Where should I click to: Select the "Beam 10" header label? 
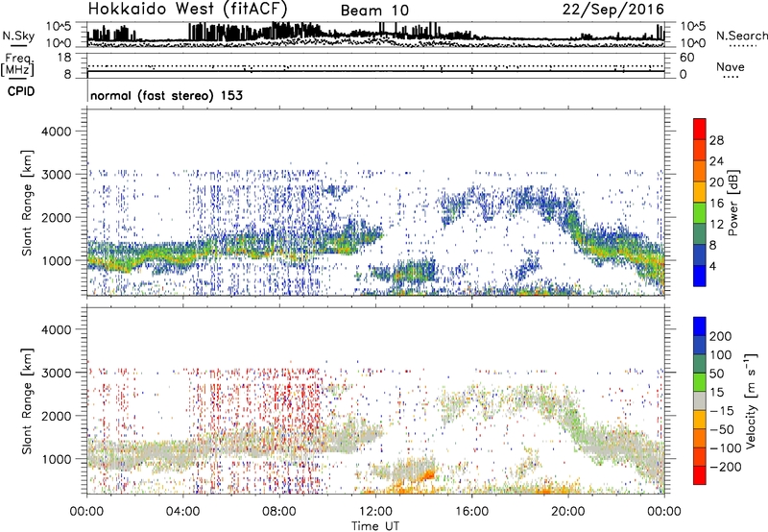pyautogui.click(x=374, y=11)
